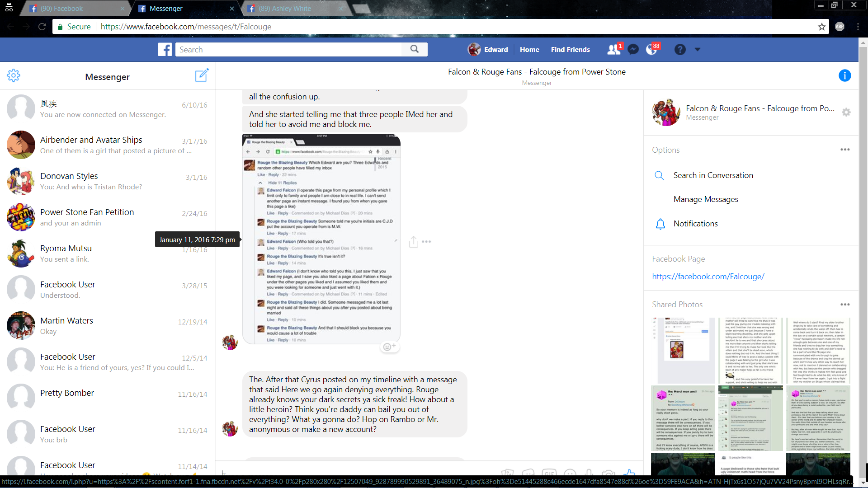Open Ryoma Mutsu conversation

(107, 253)
